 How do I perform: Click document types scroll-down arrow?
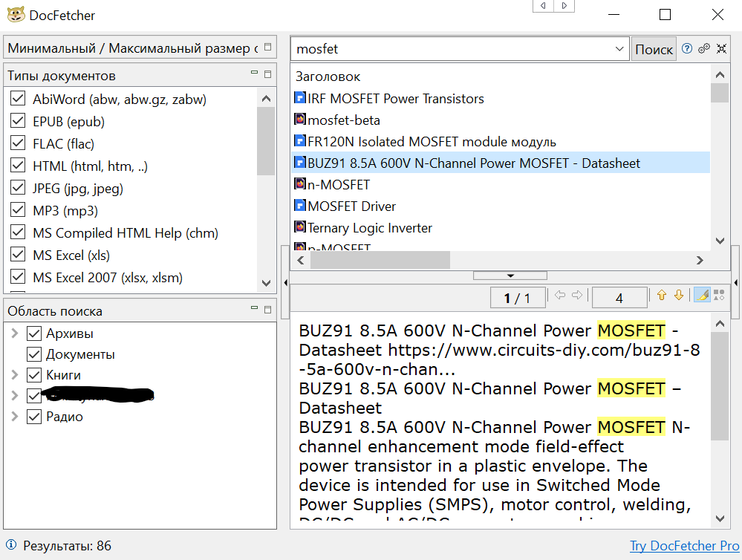pos(266,283)
